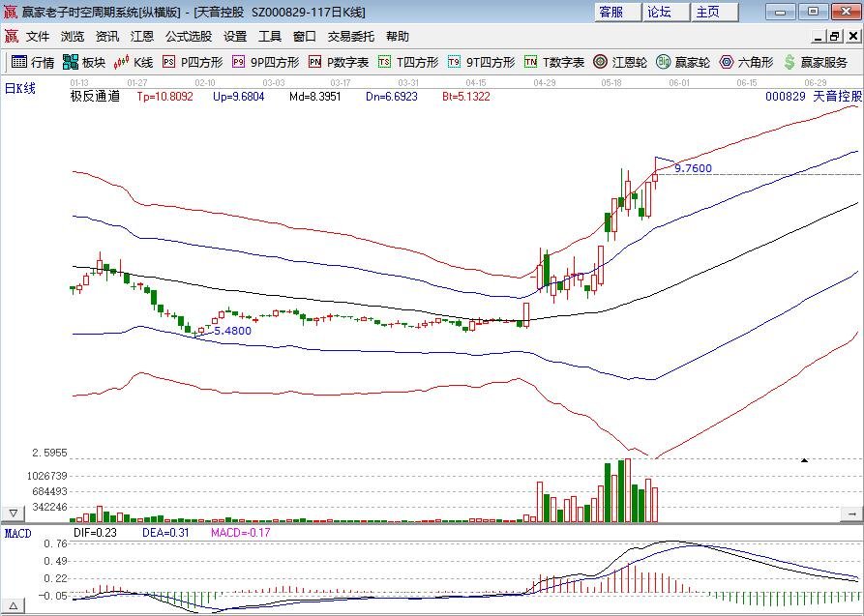Open the 9P四方形 tool
The height and width of the screenshot is (616, 864).
[266, 62]
